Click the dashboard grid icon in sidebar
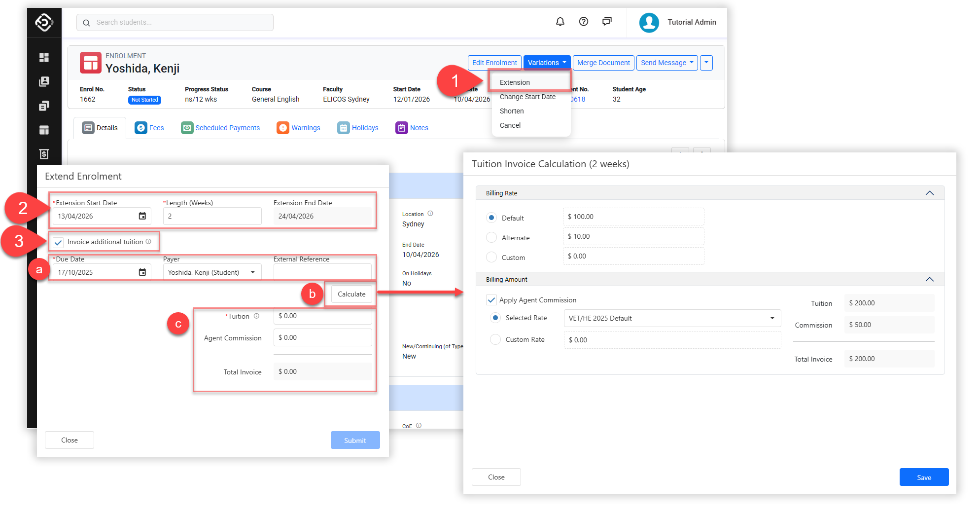 point(44,58)
